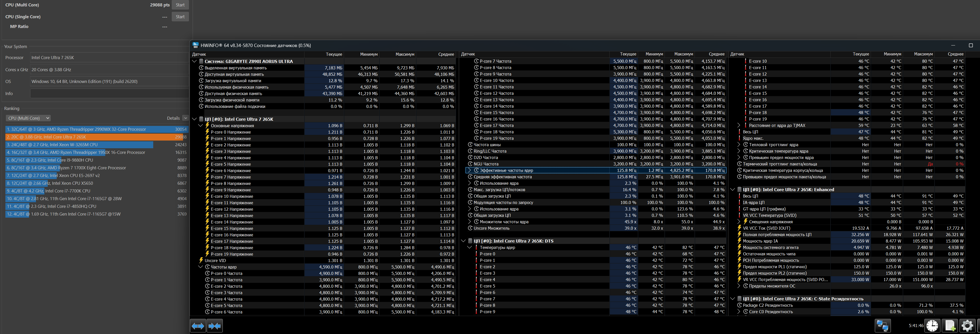Expand the Эффективные частоты ядер row
This screenshot has height=334, width=980.
(x=469, y=171)
